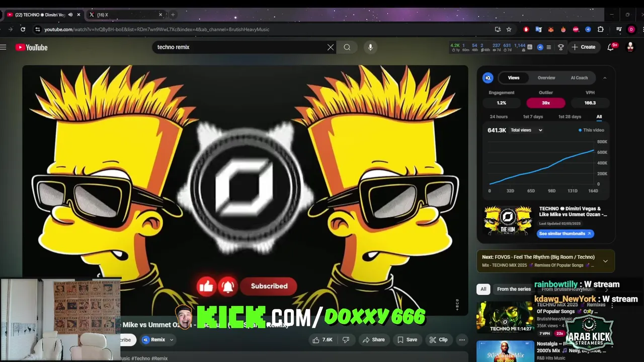Viewport: 644px width, 362px height.
Task: Open the trophy icon in header
Action: point(561,47)
